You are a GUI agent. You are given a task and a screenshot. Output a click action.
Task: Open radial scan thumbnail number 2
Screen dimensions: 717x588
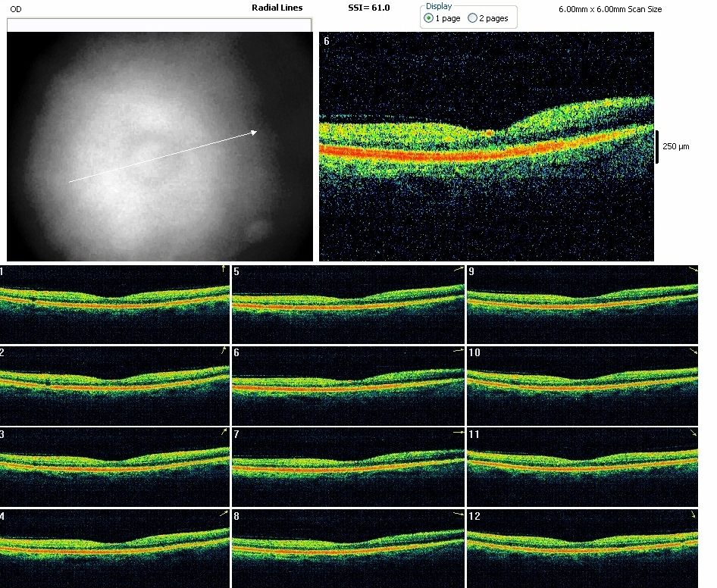tap(114, 384)
